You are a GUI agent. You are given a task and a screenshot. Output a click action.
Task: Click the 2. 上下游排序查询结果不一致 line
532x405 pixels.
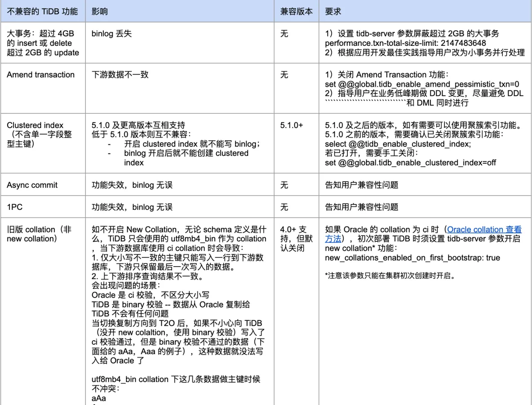pyautogui.click(x=147, y=276)
